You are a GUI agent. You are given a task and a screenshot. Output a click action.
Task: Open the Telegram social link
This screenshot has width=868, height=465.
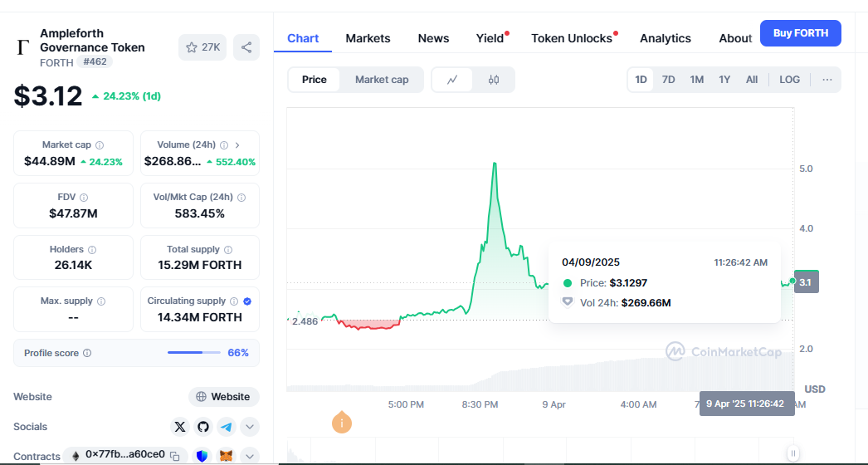[x=227, y=427]
